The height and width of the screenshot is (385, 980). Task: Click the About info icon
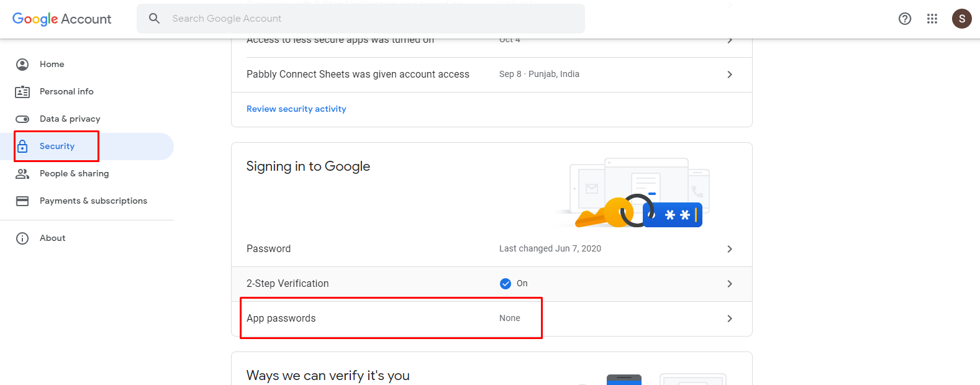pyautogui.click(x=22, y=238)
